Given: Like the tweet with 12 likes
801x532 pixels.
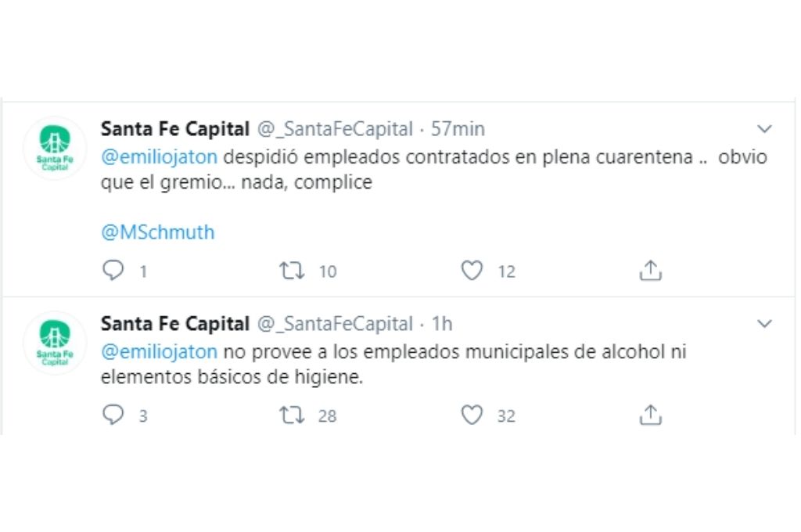Looking at the screenshot, I should (x=472, y=271).
